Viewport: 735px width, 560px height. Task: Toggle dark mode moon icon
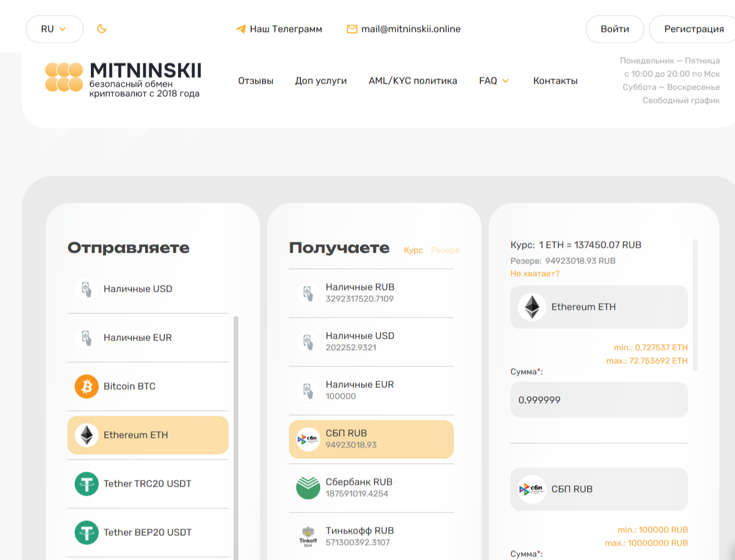pyautogui.click(x=102, y=29)
